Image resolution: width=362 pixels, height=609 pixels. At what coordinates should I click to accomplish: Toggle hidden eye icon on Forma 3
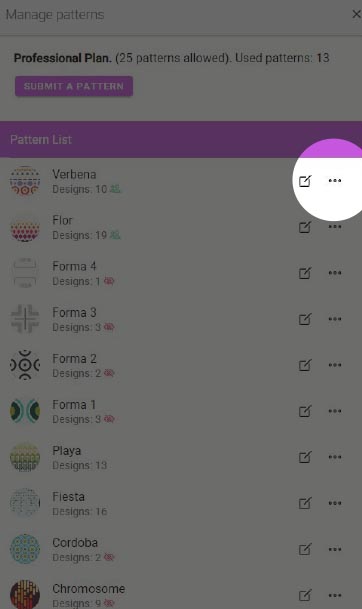click(109, 327)
